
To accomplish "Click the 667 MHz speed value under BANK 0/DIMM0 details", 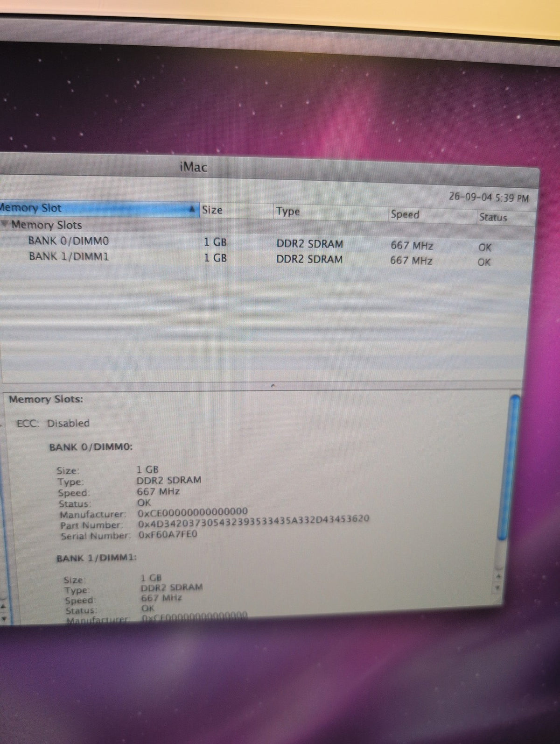I will [158, 491].
